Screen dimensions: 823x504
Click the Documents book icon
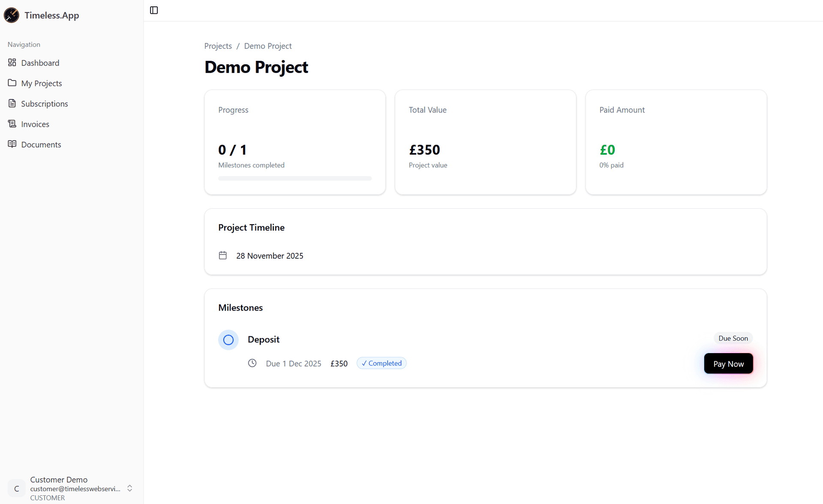(x=12, y=144)
